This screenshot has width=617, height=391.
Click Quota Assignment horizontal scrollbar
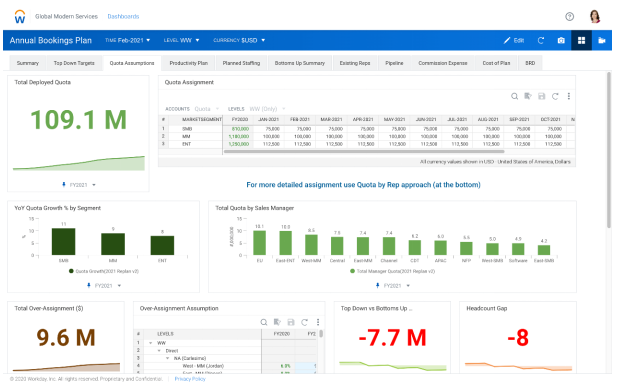(x=364, y=151)
